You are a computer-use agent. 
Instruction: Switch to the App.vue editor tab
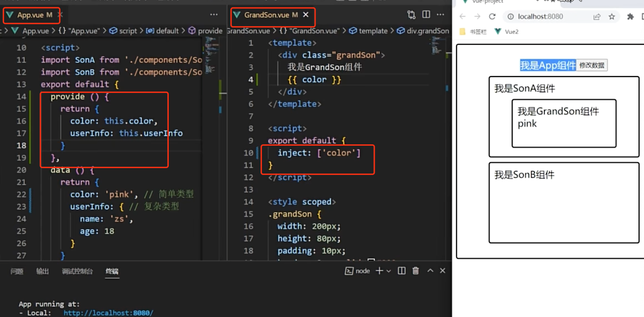coord(31,15)
